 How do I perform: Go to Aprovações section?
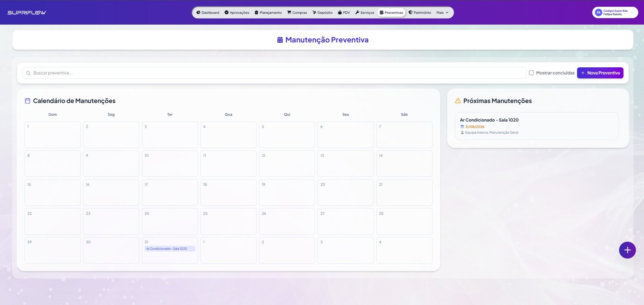(237, 12)
